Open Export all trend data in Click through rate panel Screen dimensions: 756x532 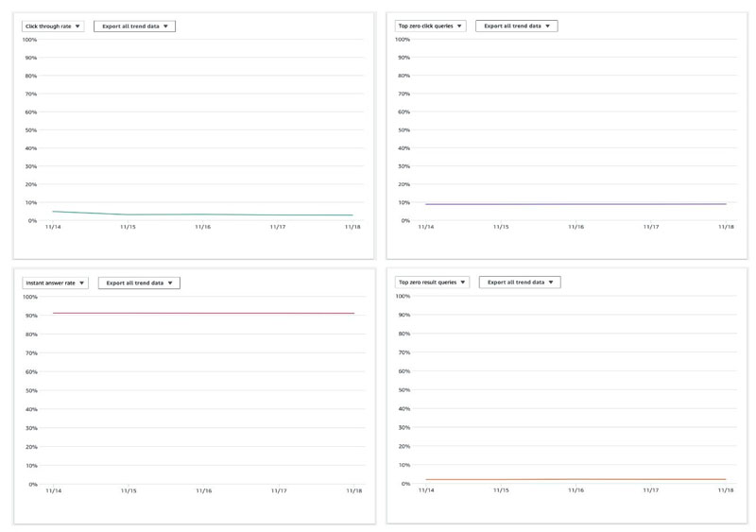134,26
